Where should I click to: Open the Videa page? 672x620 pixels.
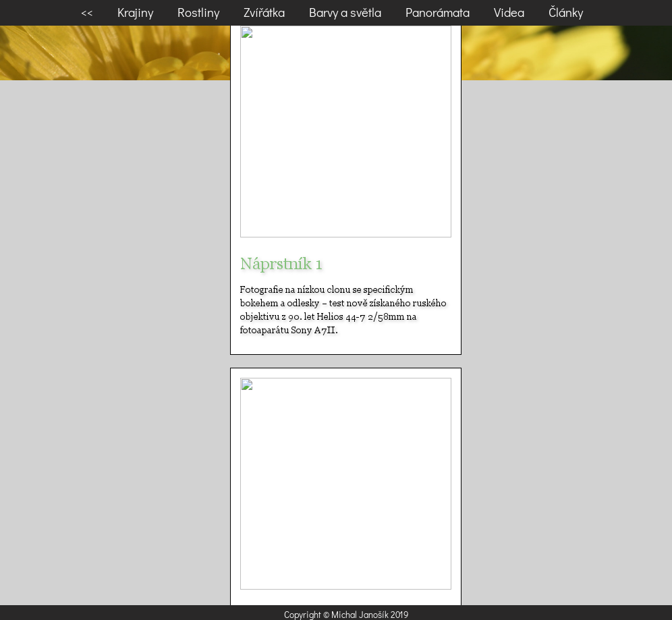[x=509, y=13]
